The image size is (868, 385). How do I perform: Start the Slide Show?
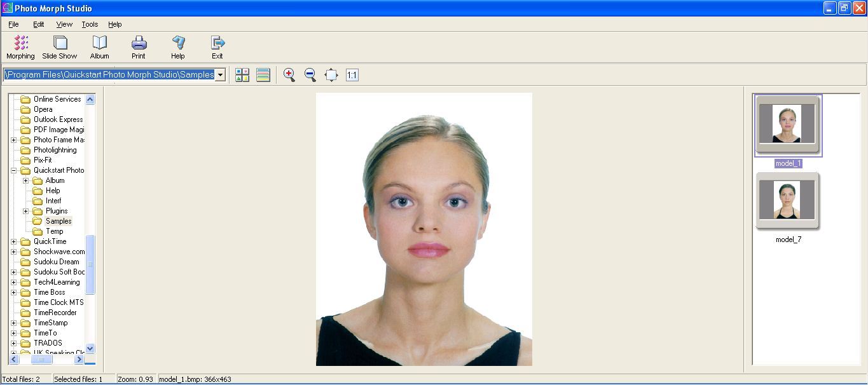[60, 47]
